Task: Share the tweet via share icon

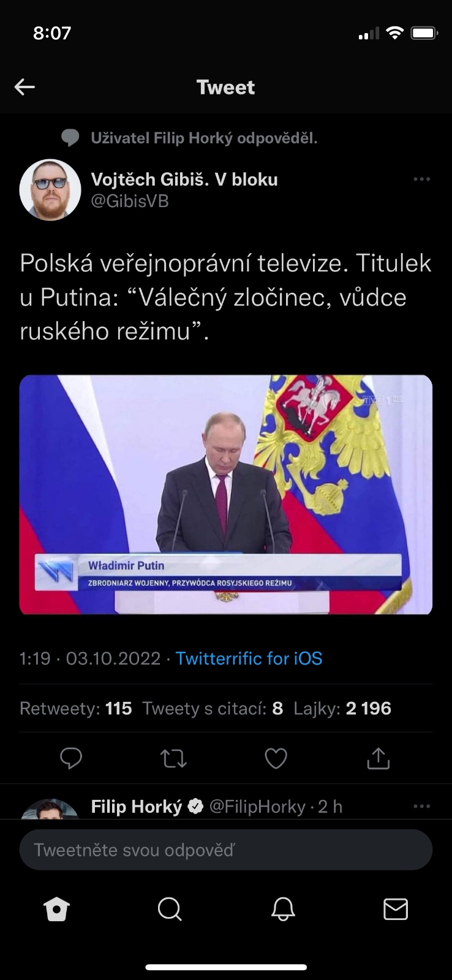Action: (x=378, y=758)
